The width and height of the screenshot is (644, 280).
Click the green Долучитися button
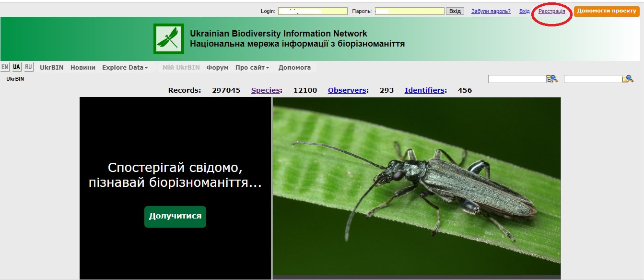(175, 217)
